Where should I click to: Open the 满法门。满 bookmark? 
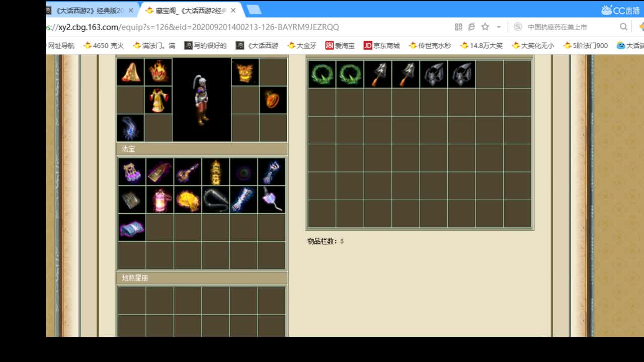tap(154, 46)
